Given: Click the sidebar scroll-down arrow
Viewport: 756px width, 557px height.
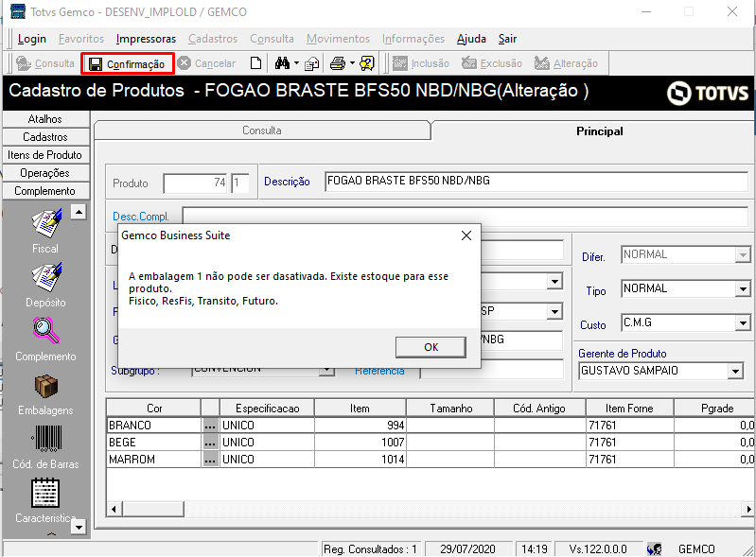Looking at the screenshot, I should pos(79,527).
